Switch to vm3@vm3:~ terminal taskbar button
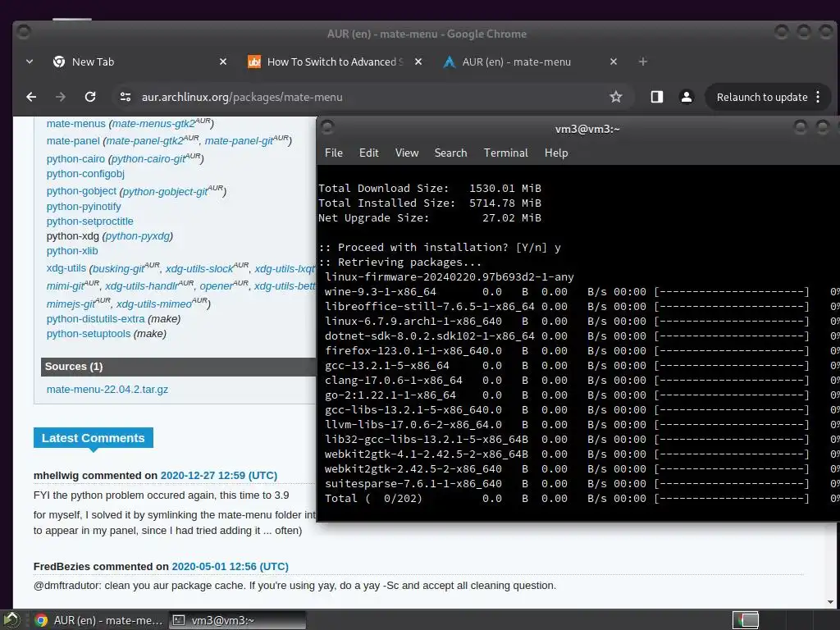Screen dimensions: 840x630 (238, 620)
